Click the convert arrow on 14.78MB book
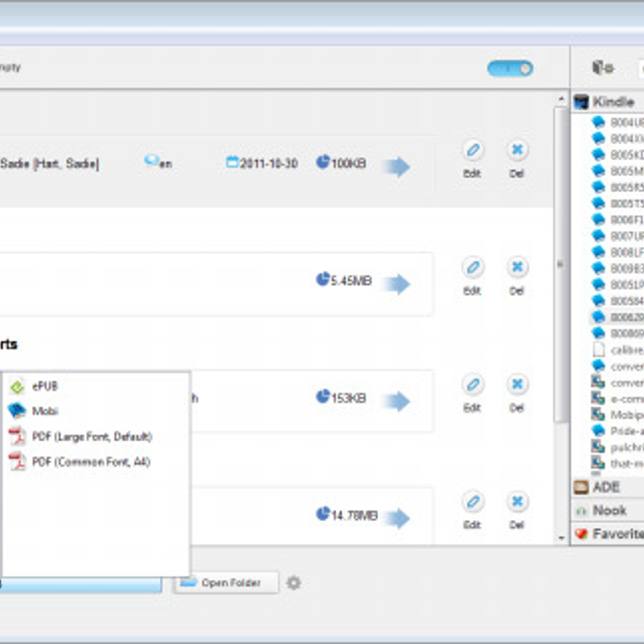The height and width of the screenshot is (644, 644). 396,518
